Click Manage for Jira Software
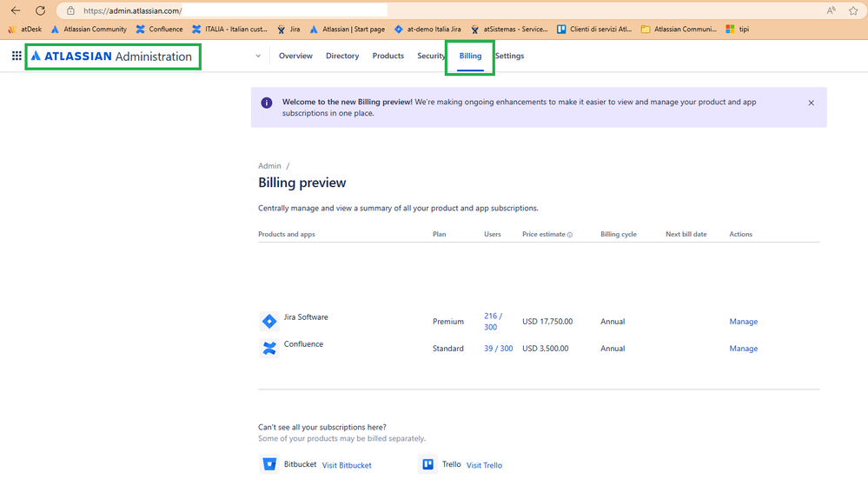Viewport: 868px width, 486px height. coord(744,322)
